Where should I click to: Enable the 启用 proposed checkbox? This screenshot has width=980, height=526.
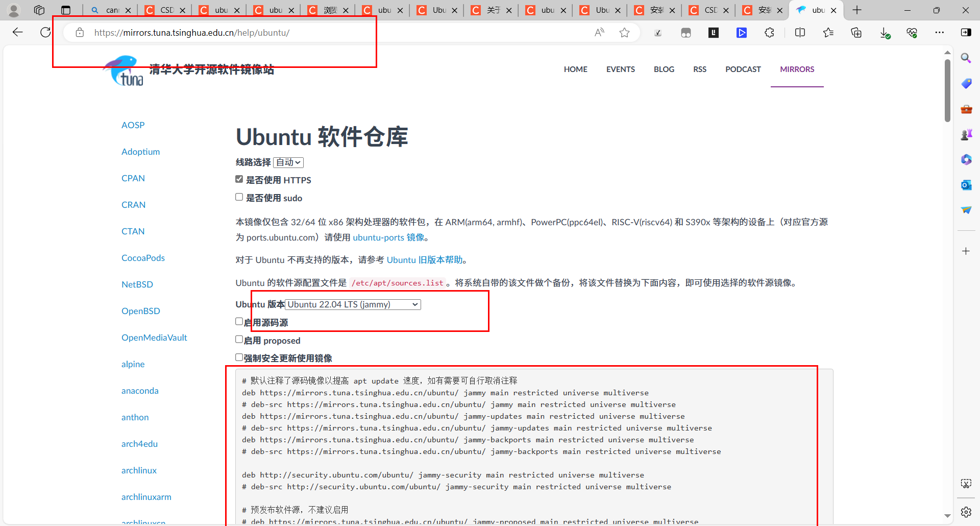(x=239, y=340)
